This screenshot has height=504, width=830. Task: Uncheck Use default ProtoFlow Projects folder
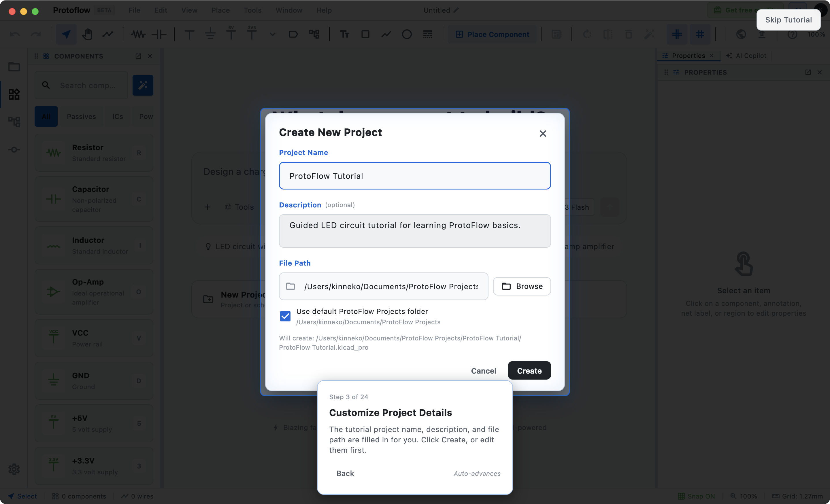point(285,316)
